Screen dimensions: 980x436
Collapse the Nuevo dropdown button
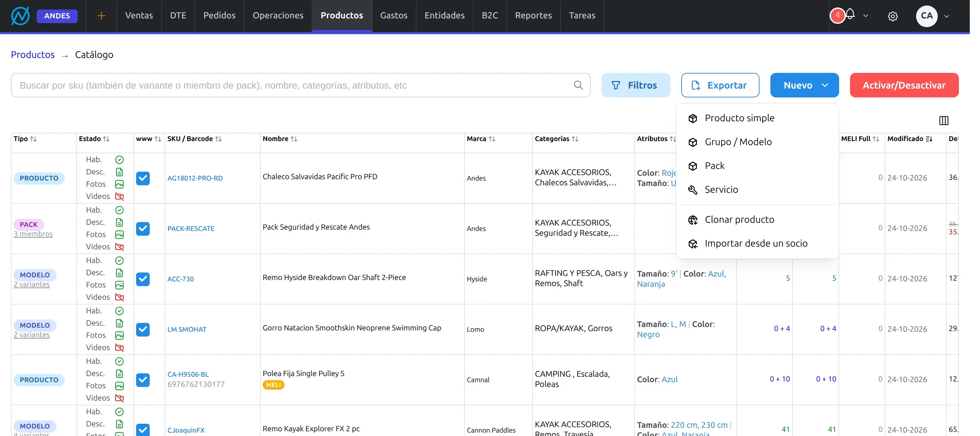[x=804, y=85]
